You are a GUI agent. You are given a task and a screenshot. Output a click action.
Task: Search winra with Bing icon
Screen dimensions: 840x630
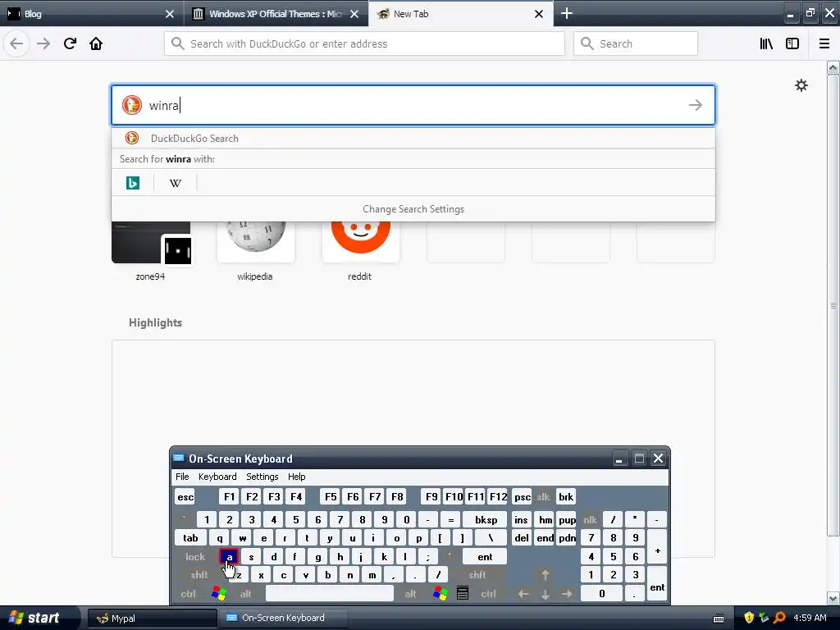(133, 183)
